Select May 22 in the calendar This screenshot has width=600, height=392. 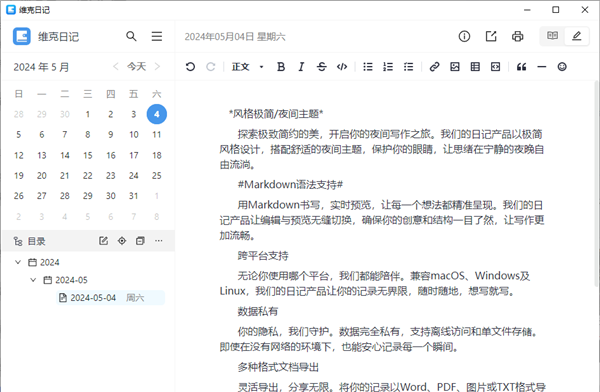coord(88,176)
